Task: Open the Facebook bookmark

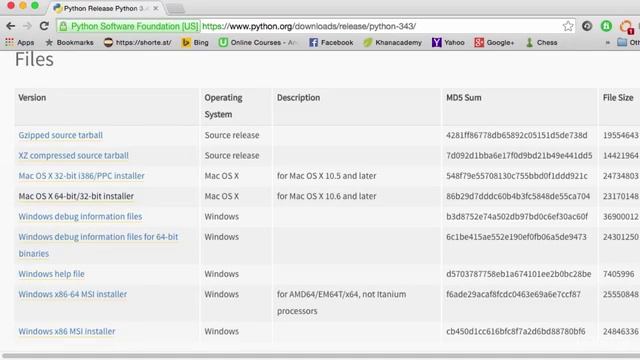Action: [331, 42]
